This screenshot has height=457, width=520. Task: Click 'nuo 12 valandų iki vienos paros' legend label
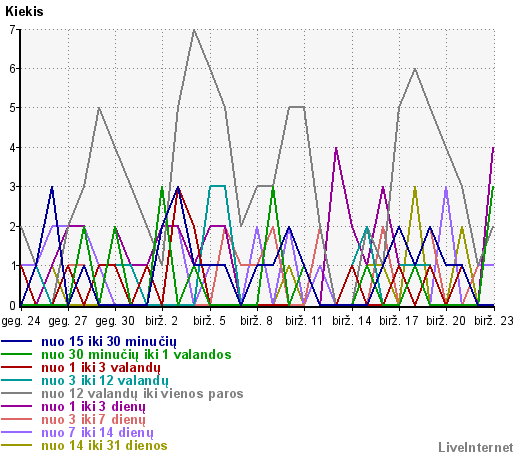point(142,393)
